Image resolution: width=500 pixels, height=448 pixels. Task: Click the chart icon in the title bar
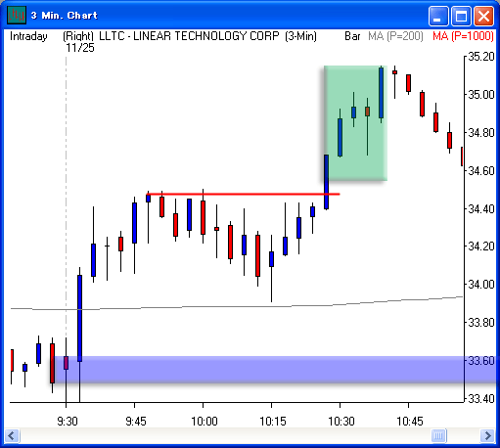click(17, 15)
